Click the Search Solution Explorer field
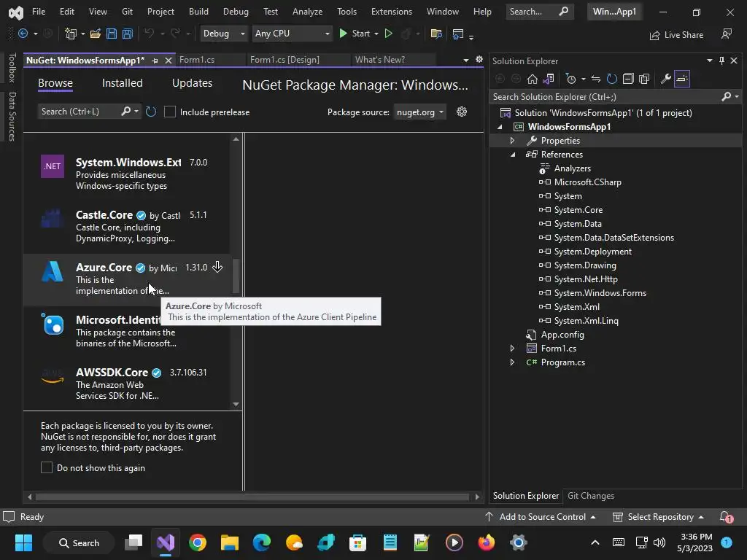This screenshot has height=560, width=747. (x=605, y=97)
